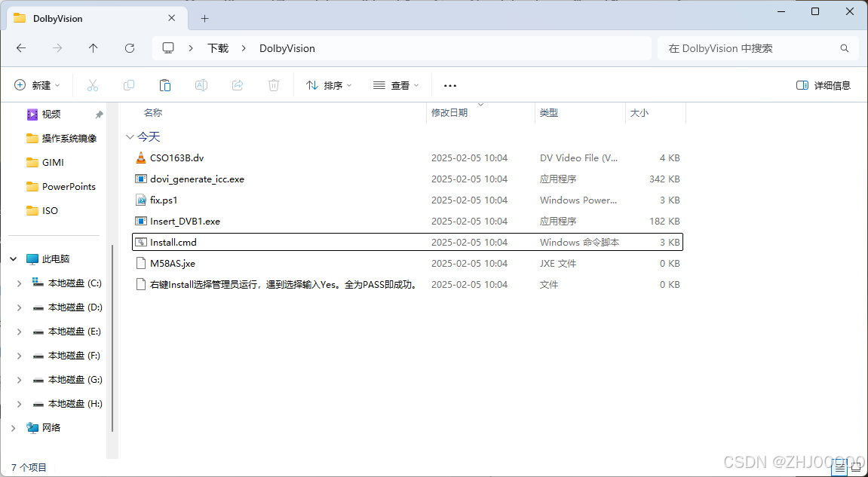Click the M58AS.jxe file icon
Screen dimensions: 868x477
pyautogui.click(x=140, y=263)
